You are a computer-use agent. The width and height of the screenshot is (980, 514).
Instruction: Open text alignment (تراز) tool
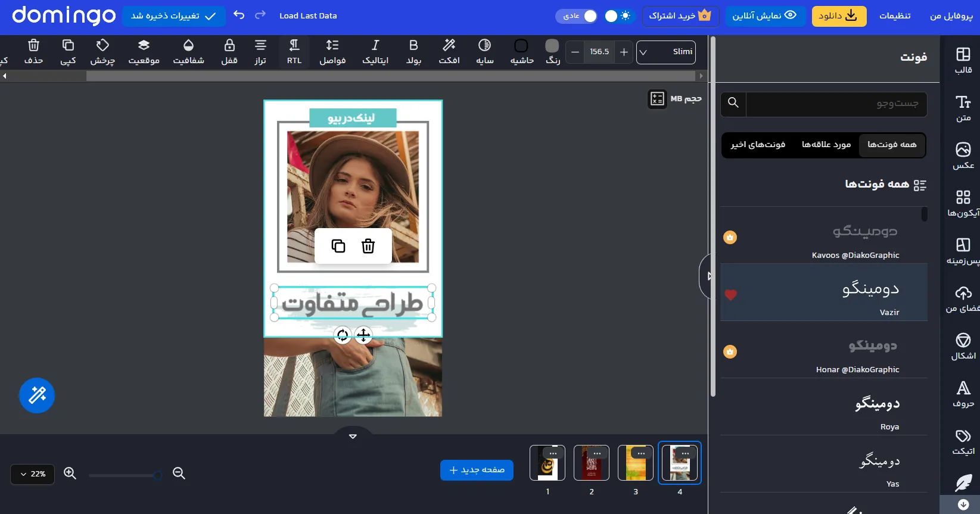260,52
